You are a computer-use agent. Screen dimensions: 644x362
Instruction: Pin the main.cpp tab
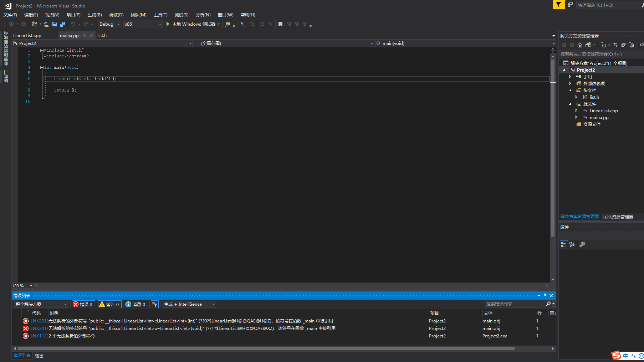click(x=85, y=36)
